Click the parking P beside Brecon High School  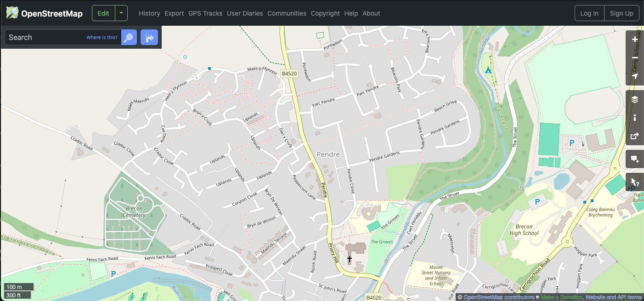tap(537, 202)
